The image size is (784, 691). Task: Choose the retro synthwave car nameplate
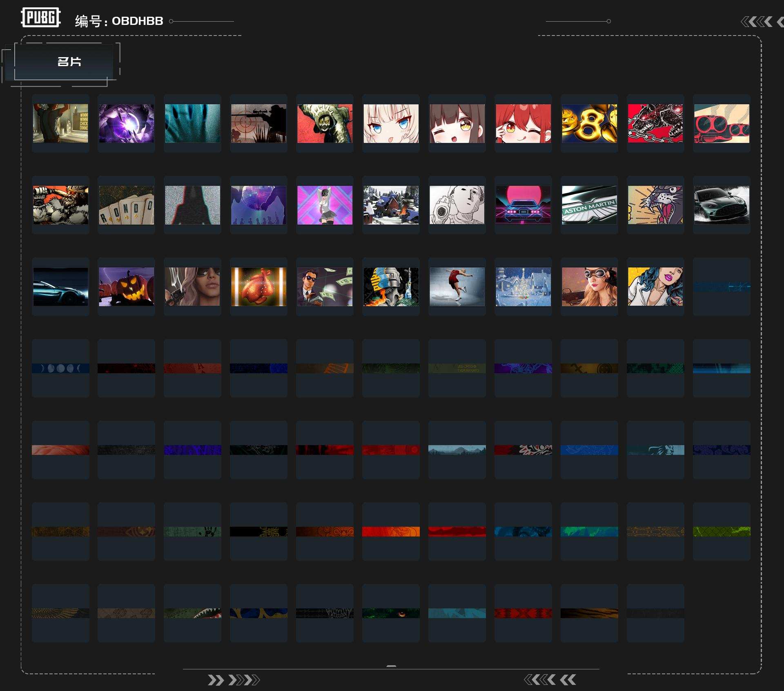coord(523,205)
